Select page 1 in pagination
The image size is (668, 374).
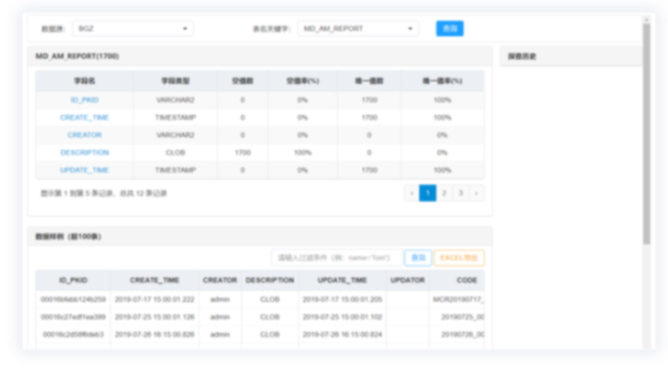(428, 193)
